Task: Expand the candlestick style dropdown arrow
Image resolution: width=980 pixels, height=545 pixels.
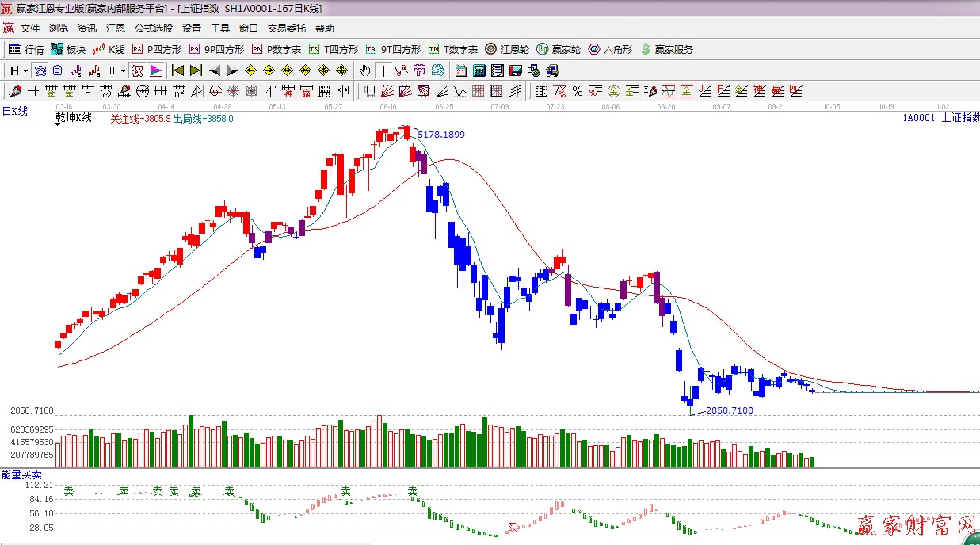Action: 123,71
